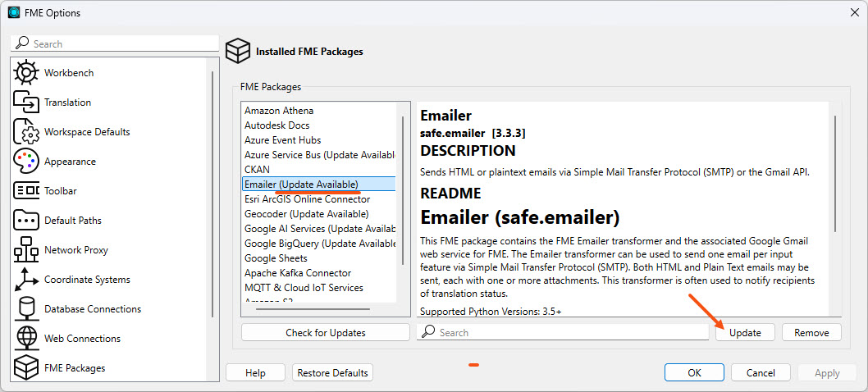Open the Workbench settings icon
Screen dimensions: 868x392
[x=25, y=72]
